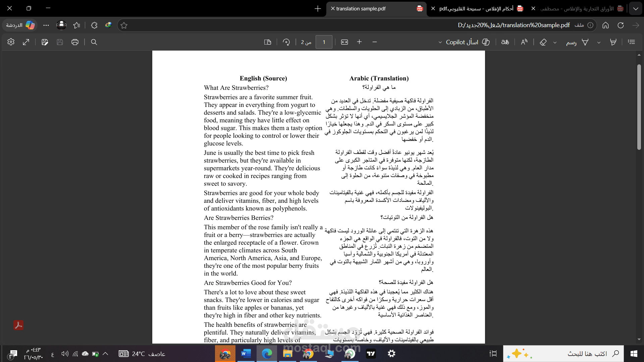
Task: Open Task View on taskbar
Action: point(493,354)
